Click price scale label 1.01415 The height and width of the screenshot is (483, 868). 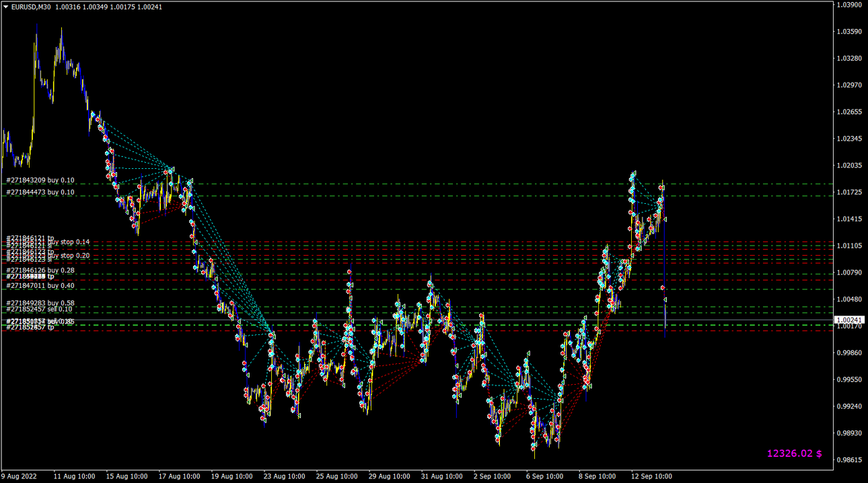[848, 219]
